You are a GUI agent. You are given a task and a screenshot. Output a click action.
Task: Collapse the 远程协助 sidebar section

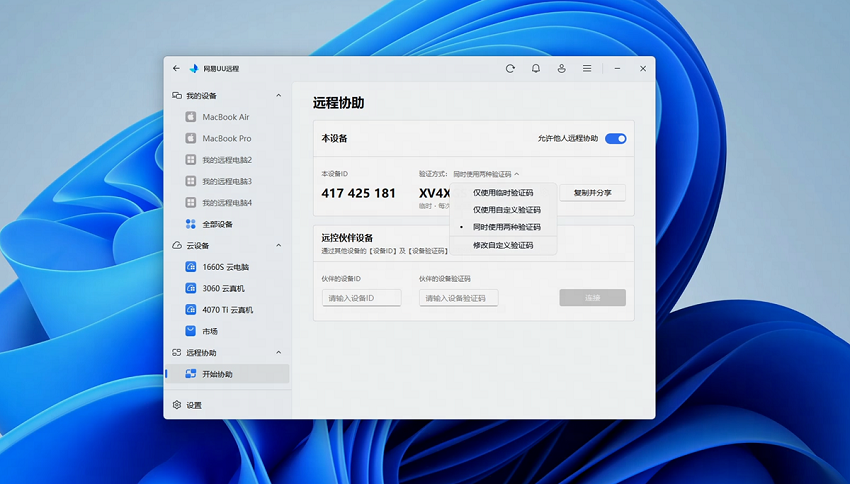point(279,353)
